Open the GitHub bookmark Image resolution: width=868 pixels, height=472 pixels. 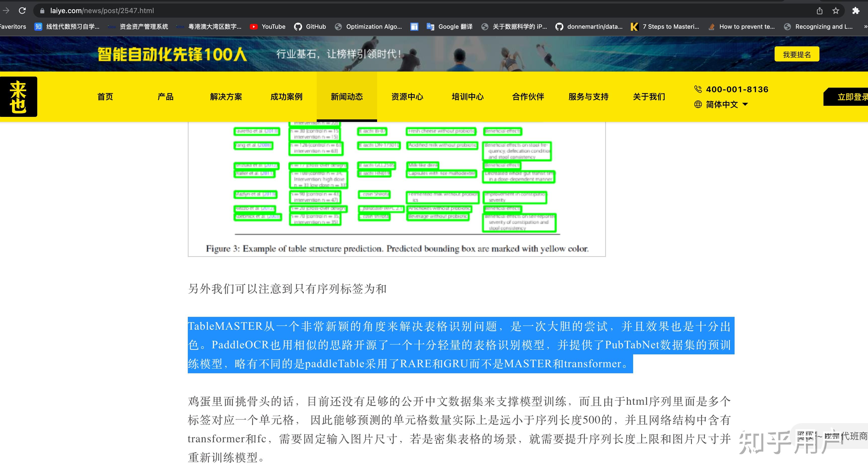point(310,26)
